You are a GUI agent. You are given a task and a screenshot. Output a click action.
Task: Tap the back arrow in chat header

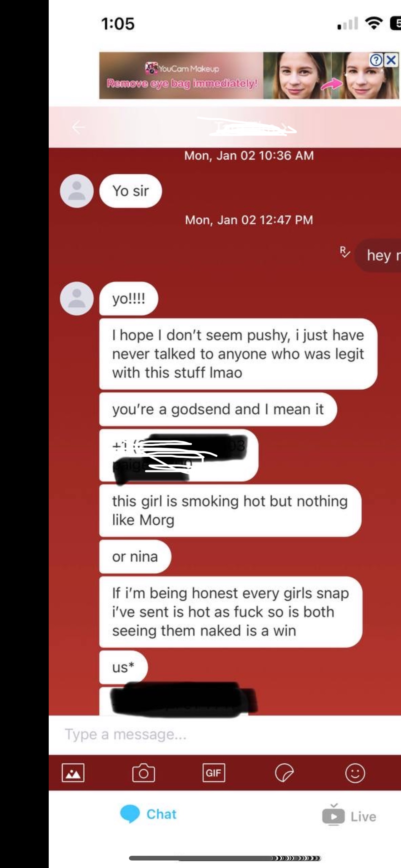[78, 127]
